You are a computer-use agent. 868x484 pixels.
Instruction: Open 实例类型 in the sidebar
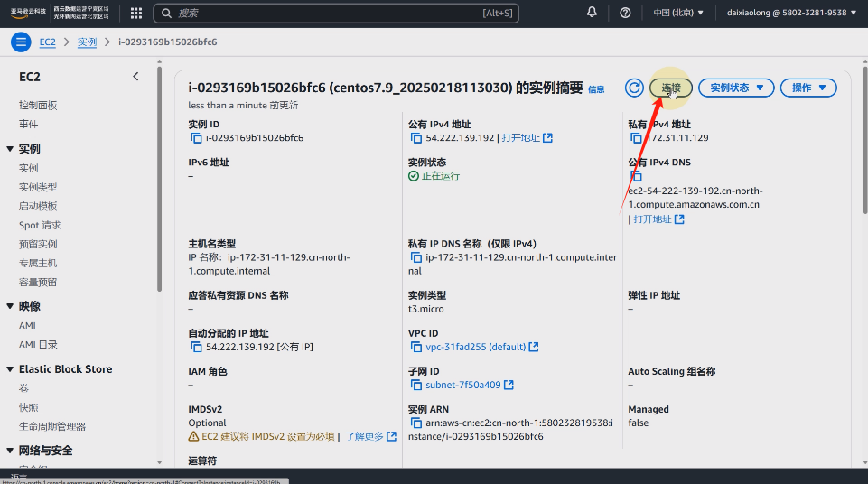coord(38,187)
